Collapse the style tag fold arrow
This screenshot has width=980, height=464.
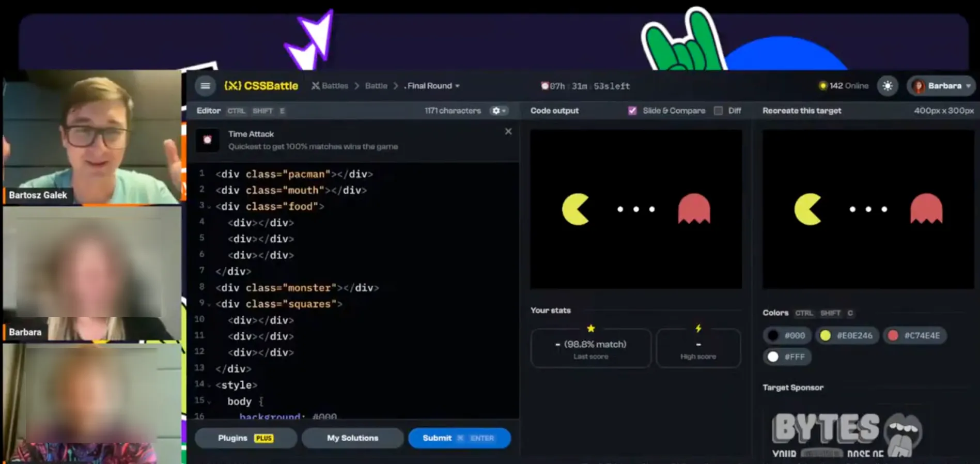(x=209, y=385)
